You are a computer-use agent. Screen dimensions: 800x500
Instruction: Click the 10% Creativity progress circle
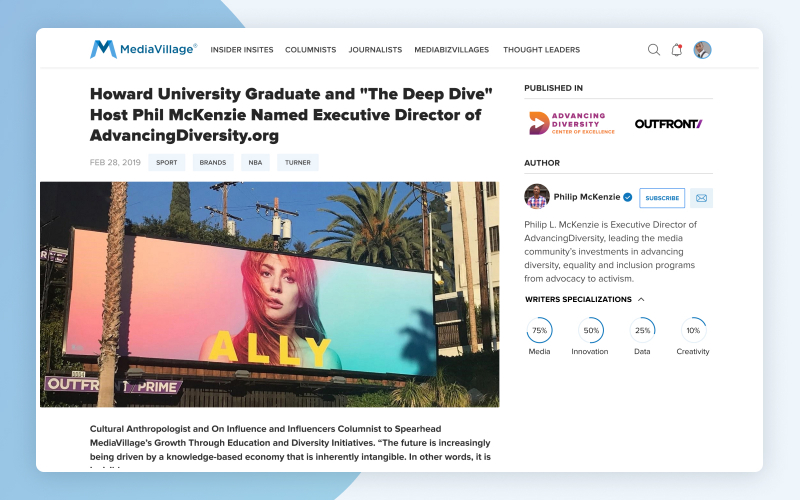[x=693, y=330]
